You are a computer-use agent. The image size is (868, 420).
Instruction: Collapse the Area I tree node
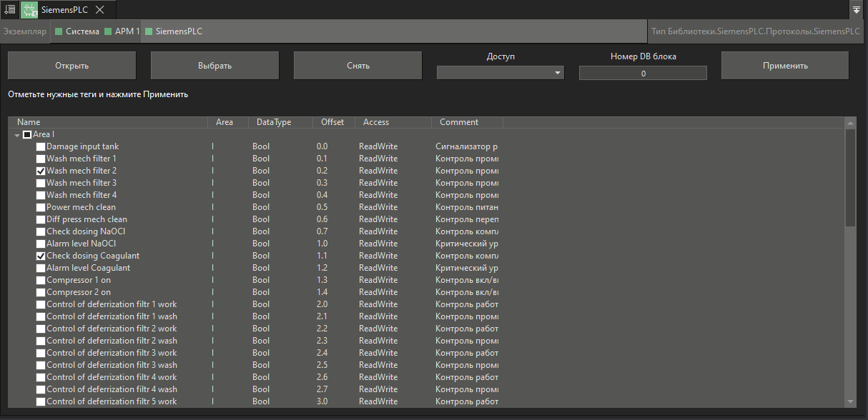tap(17, 135)
